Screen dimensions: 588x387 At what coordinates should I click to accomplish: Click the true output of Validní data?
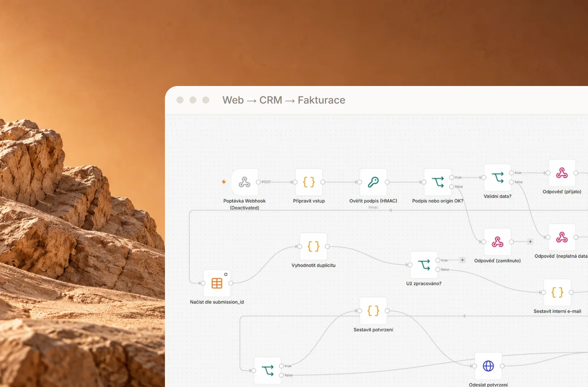coord(511,173)
